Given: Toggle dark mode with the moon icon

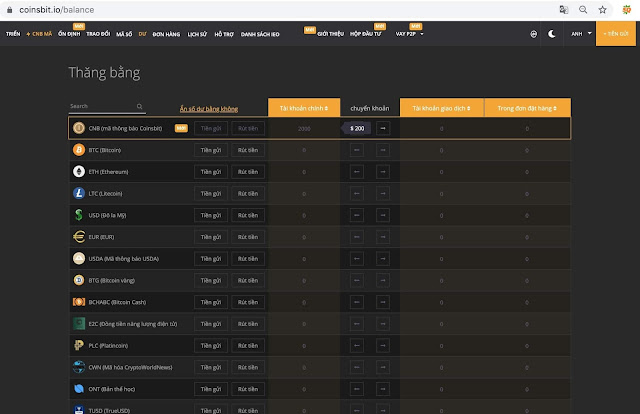Looking at the screenshot, I should click(551, 34).
